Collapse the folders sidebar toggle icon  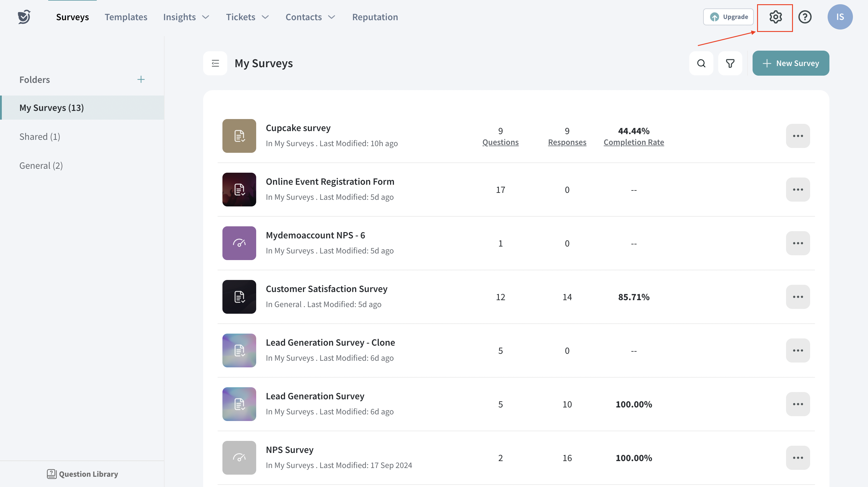(215, 63)
